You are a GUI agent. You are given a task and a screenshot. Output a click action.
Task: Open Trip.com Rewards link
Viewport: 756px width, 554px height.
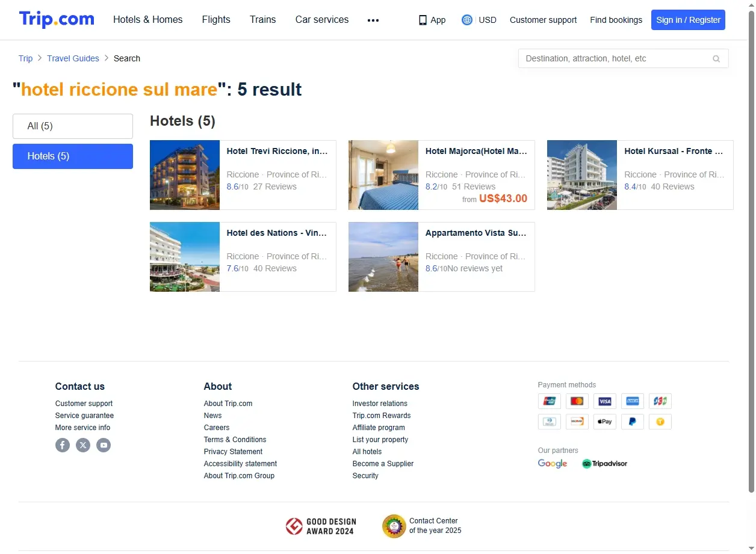(x=382, y=416)
